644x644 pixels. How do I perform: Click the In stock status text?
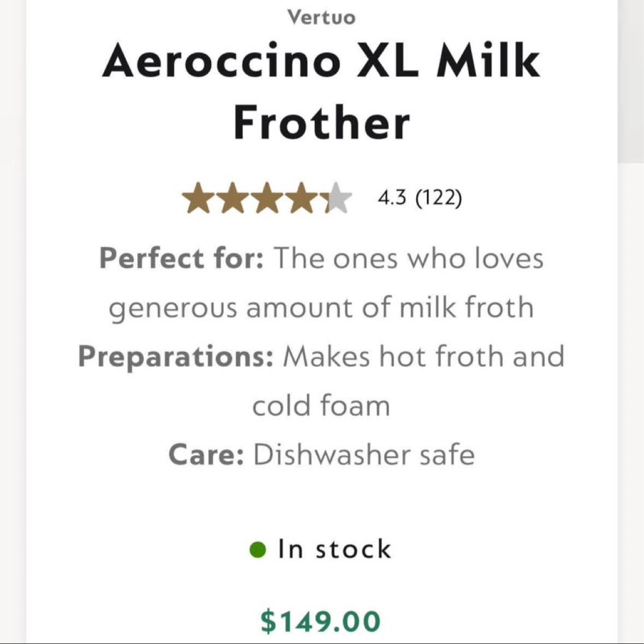click(x=335, y=550)
